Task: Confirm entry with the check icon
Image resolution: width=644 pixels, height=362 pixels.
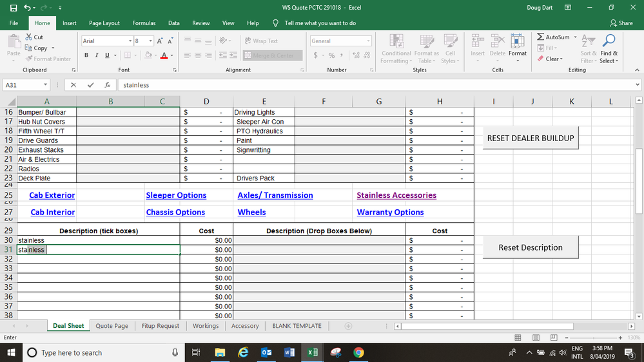Action: pyautogui.click(x=90, y=85)
